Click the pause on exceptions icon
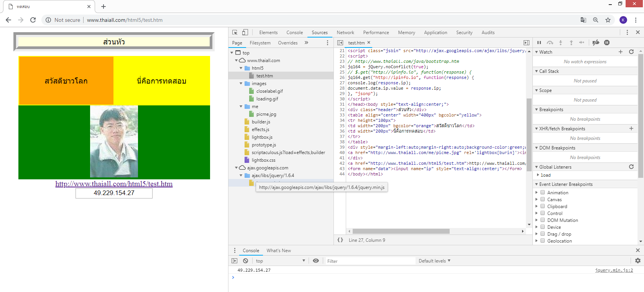The width and height of the screenshot is (644, 292). coord(607,43)
